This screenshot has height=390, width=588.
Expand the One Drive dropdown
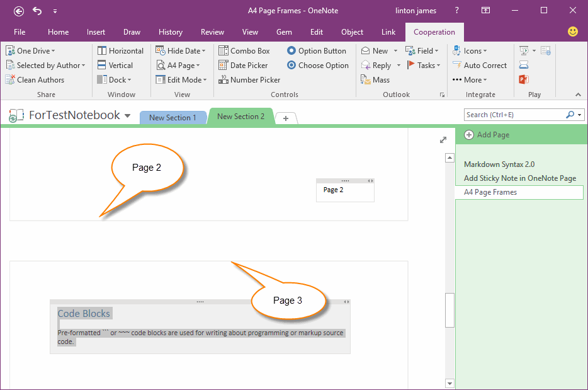[x=31, y=50]
